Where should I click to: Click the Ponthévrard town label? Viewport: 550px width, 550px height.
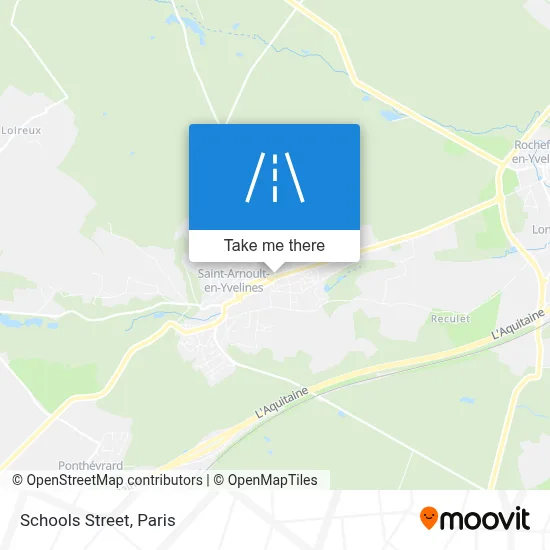pyautogui.click(x=90, y=465)
